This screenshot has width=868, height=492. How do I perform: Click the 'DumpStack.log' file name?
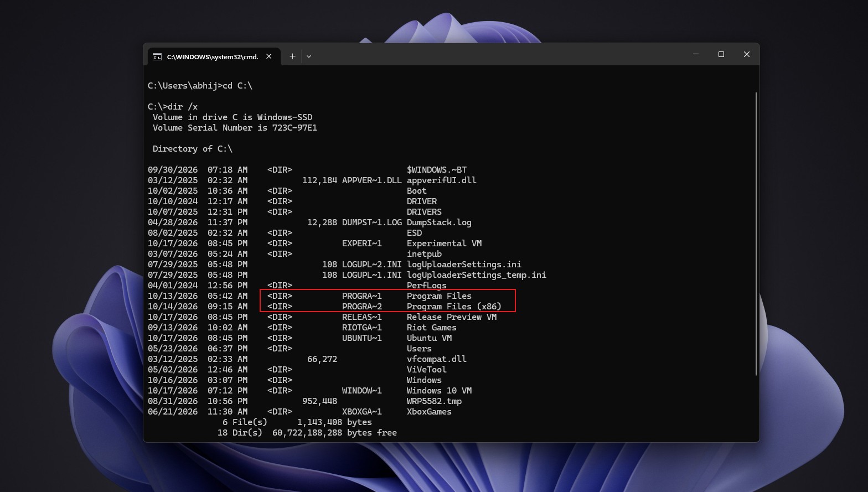click(x=439, y=222)
